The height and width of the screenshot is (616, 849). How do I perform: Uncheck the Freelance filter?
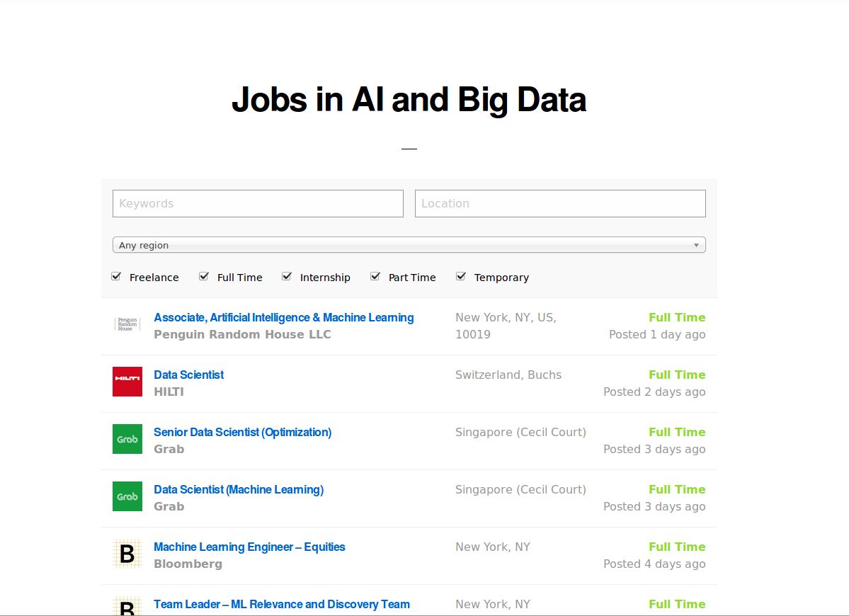click(x=116, y=275)
